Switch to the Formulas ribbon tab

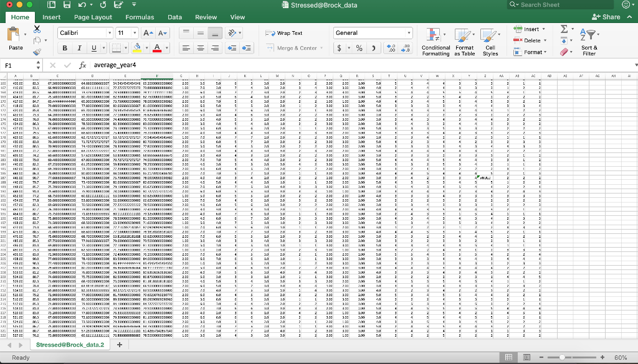(140, 17)
